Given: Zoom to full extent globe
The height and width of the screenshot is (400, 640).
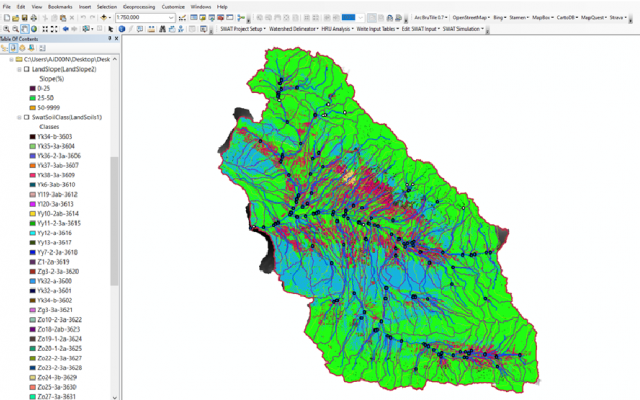Looking at the screenshot, I should pos(34,29).
